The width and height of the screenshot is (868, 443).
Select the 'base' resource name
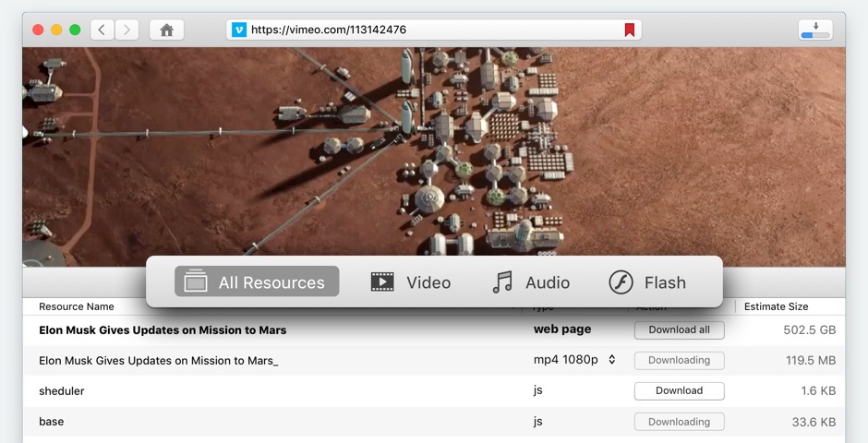(x=52, y=422)
